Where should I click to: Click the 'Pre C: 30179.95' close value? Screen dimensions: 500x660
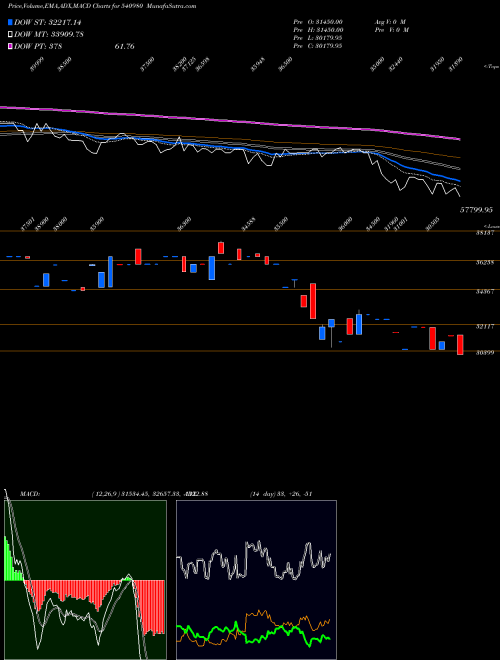[x=317, y=46]
